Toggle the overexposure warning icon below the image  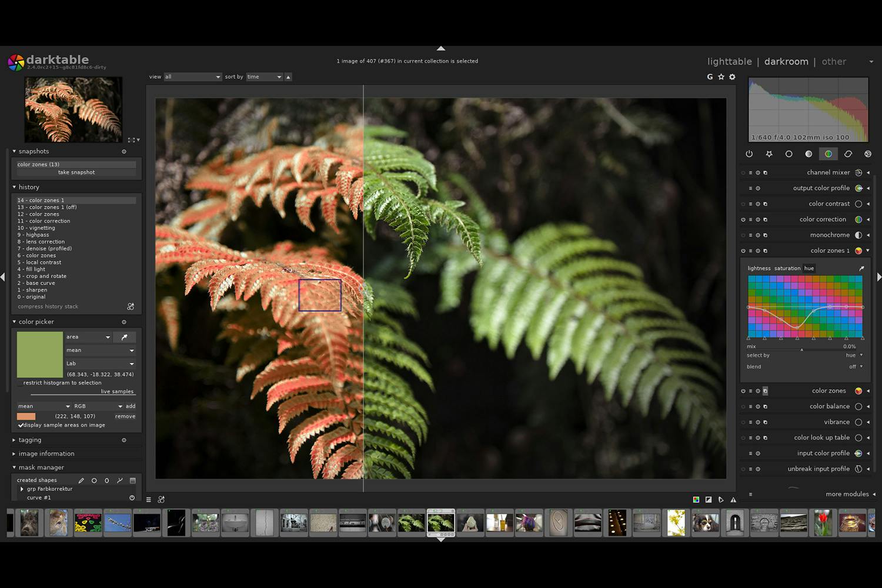click(709, 499)
